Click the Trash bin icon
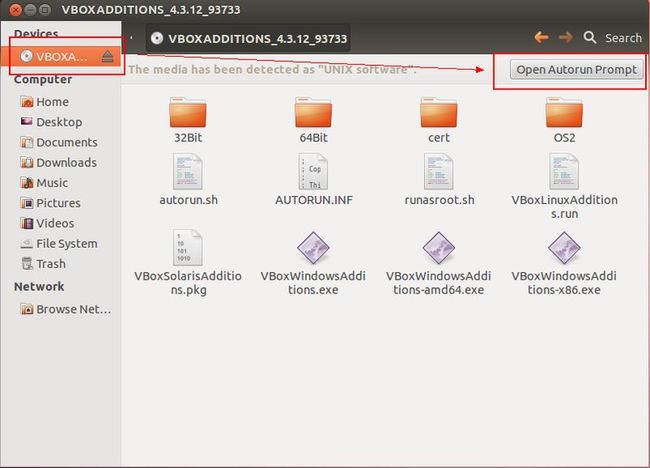650x468 pixels. tap(27, 264)
